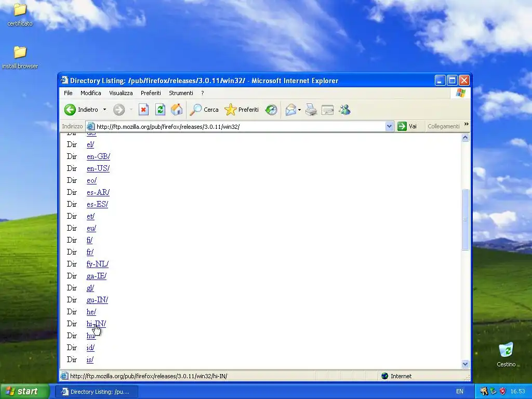Click the scrollbar up arrow

pos(465,137)
